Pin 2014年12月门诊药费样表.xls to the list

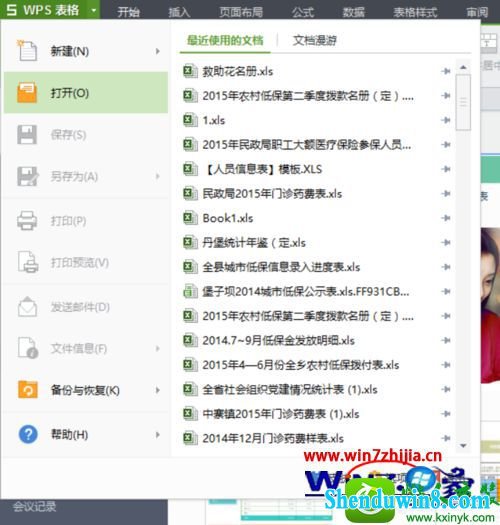click(x=446, y=438)
